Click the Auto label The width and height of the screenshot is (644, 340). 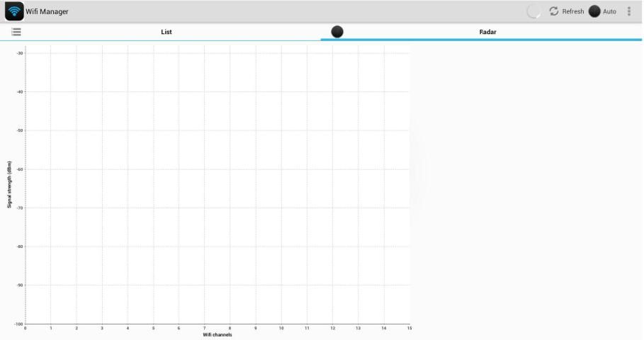click(609, 11)
